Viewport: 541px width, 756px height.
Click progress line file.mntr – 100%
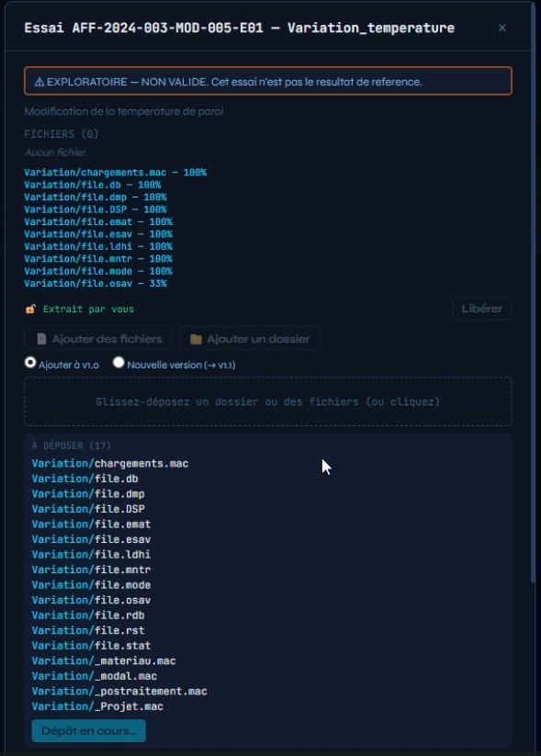(x=98, y=259)
